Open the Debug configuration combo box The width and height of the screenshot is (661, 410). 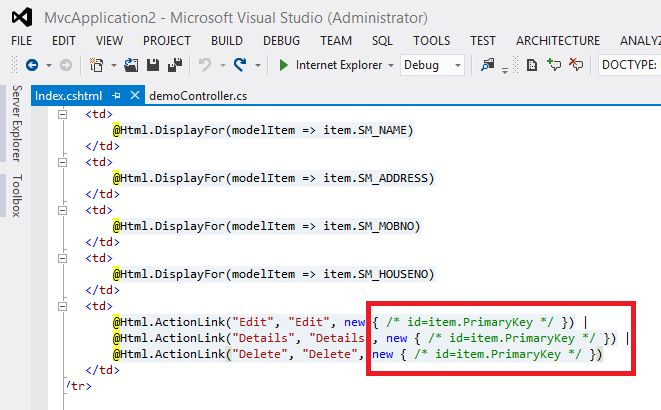point(432,65)
